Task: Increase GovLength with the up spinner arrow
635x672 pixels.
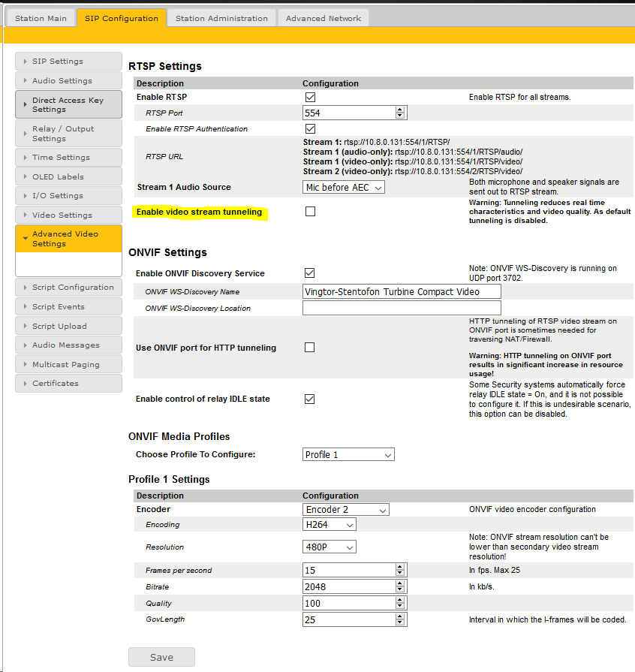Action: (400, 616)
